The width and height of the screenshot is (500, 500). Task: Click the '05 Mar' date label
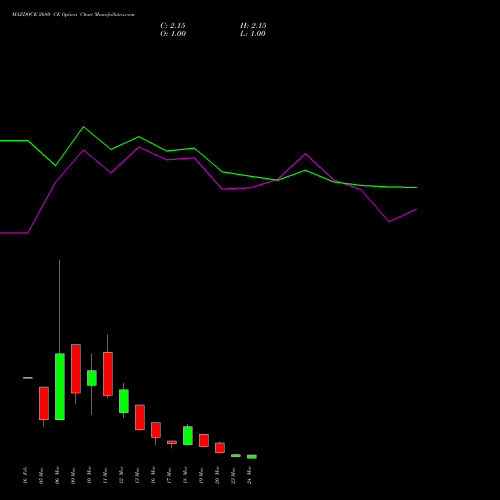[x=41, y=475]
